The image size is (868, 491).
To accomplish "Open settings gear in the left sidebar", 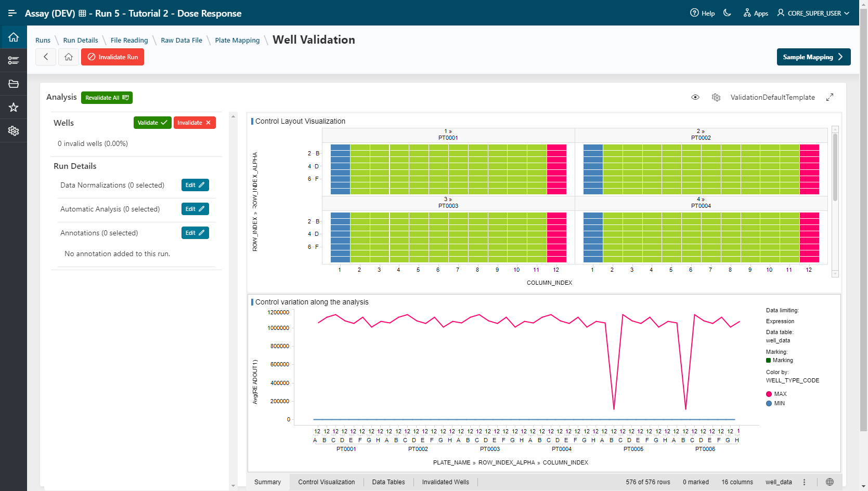I will (14, 131).
